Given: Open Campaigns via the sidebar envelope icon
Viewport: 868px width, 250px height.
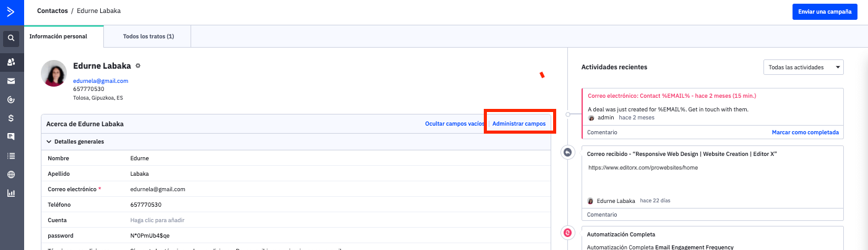Looking at the screenshot, I should pyautogui.click(x=11, y=81).
